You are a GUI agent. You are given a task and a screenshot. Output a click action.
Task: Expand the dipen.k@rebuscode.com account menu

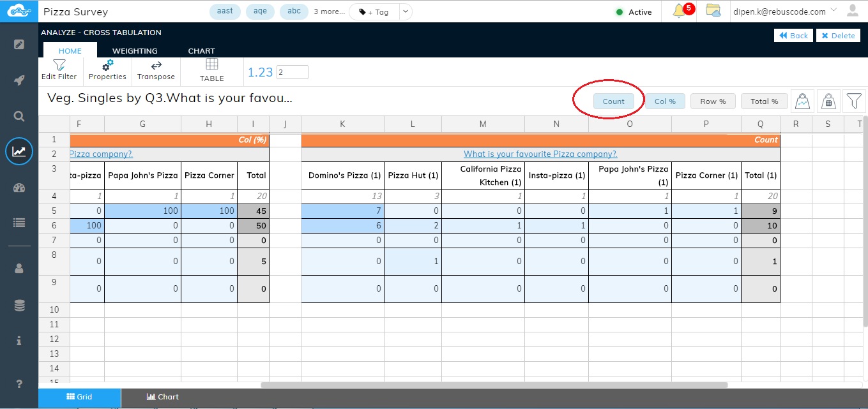pyautogui.click(x=784, y=11)
